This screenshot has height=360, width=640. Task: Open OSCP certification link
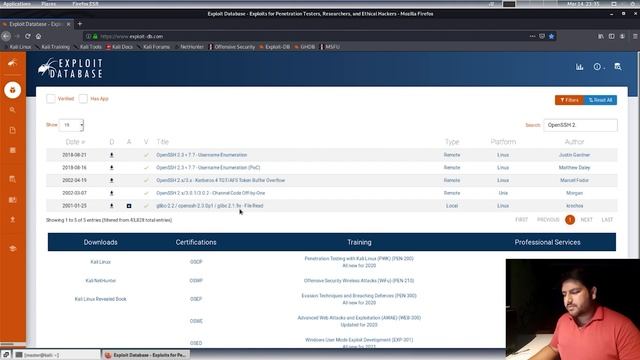(196, 262)
